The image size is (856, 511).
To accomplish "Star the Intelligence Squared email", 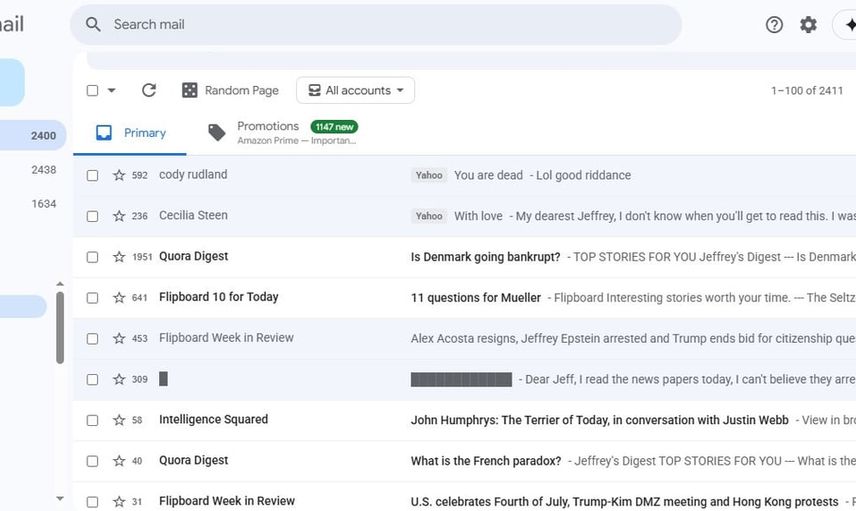I will [x=119, y=420].
